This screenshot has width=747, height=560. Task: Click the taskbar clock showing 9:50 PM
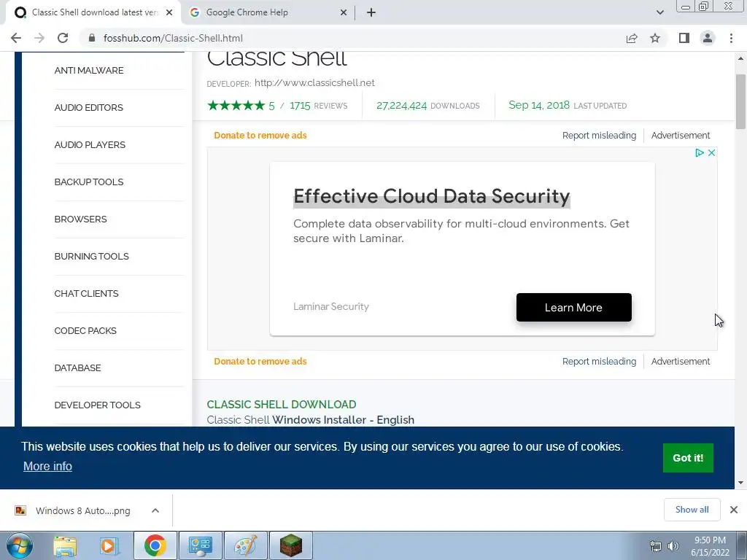point(710,546)
